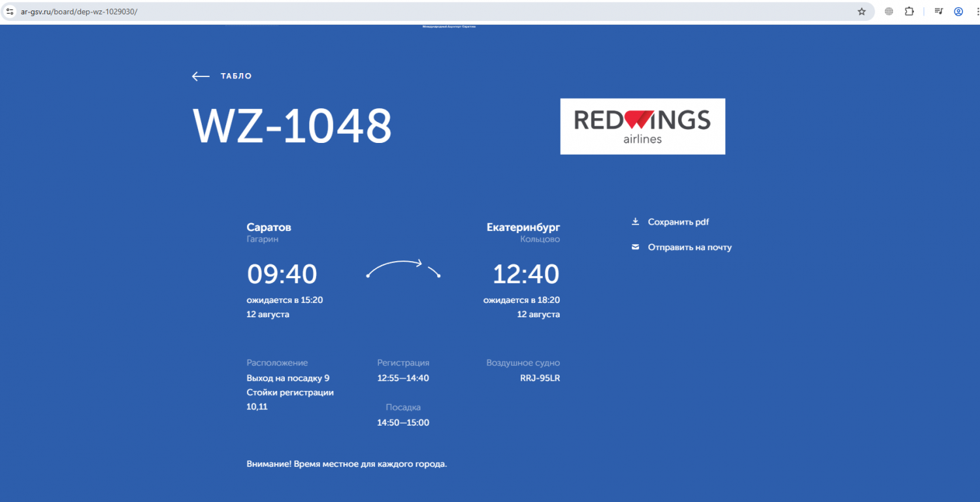Click the back arrow next to ТАБЛО

click(201, 76)
